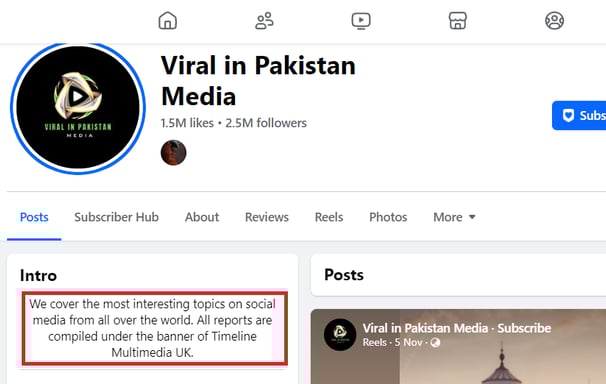Switch to the Posts tab
The image size is (606, 384).
pyautogui.click(x=34, y=217)
